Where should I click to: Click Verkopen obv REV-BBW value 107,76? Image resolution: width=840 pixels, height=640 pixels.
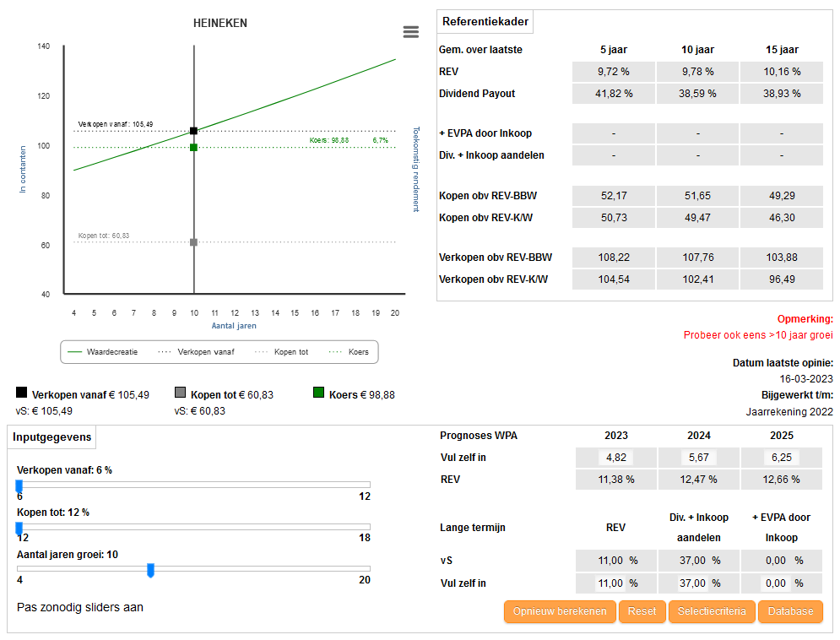698,258
